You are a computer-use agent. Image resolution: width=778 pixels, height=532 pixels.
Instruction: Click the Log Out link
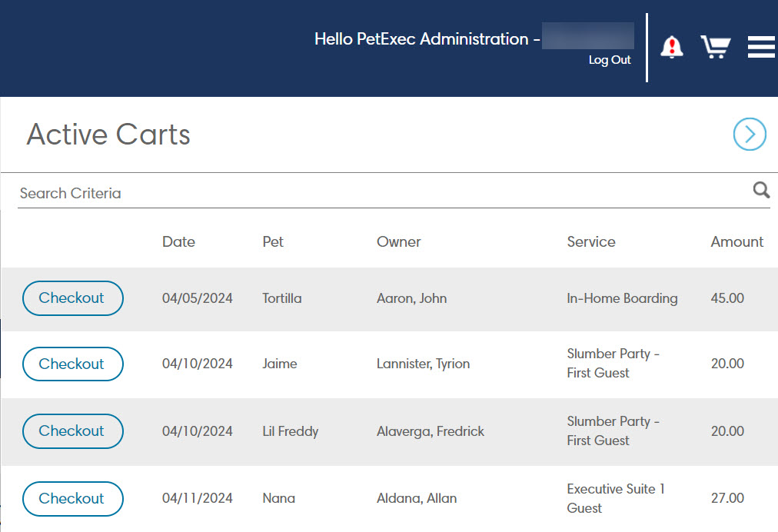(x=610, y=60)
